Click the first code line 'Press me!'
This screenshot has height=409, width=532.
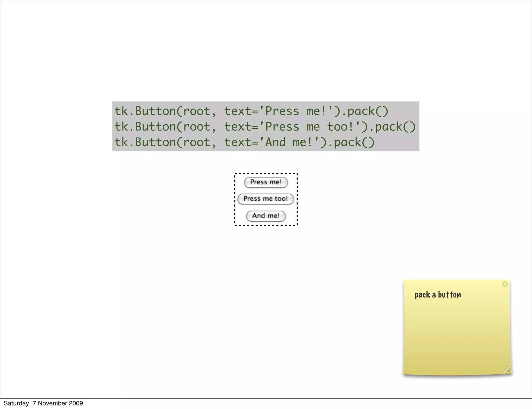[x=251, y=111]
